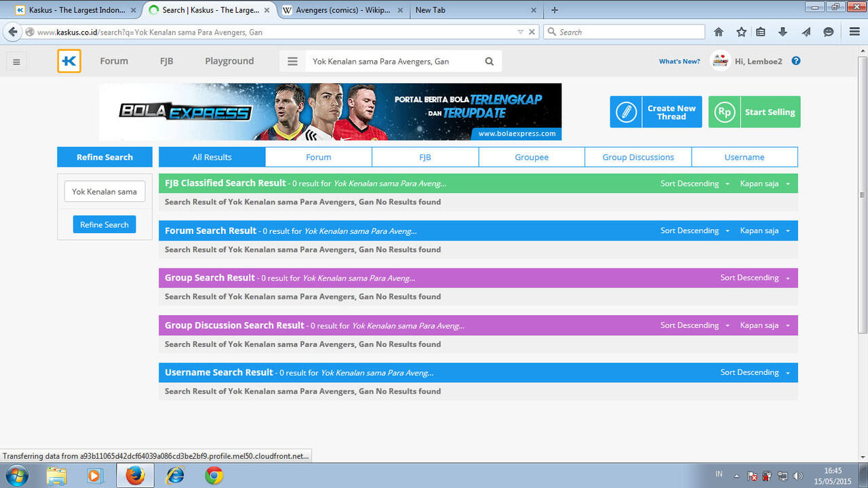The width and height of the screenshot is (868, 488).
Task: Open FJB result Sort Descending dropdown
Action: click(x=695, y=184)
